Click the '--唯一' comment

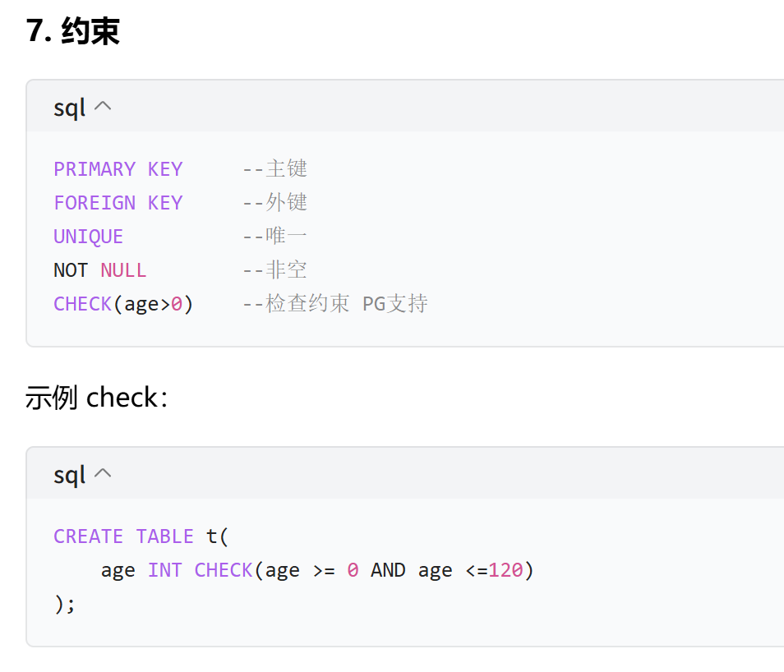pyautogui.click(x=275, y=236)
